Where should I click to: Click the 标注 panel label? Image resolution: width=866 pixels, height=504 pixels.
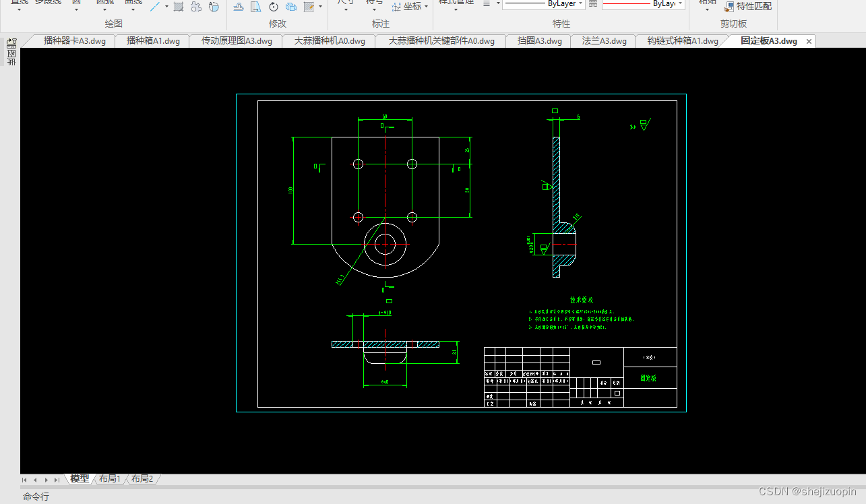coord(381,24)
